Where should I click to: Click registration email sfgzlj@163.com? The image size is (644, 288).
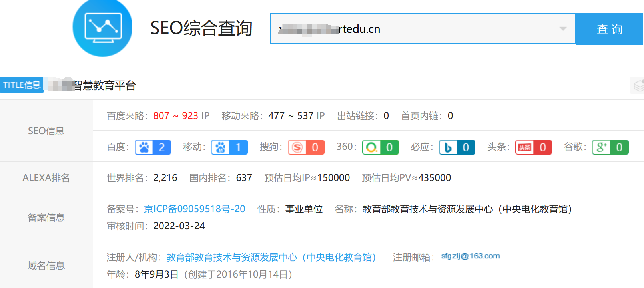471,256
